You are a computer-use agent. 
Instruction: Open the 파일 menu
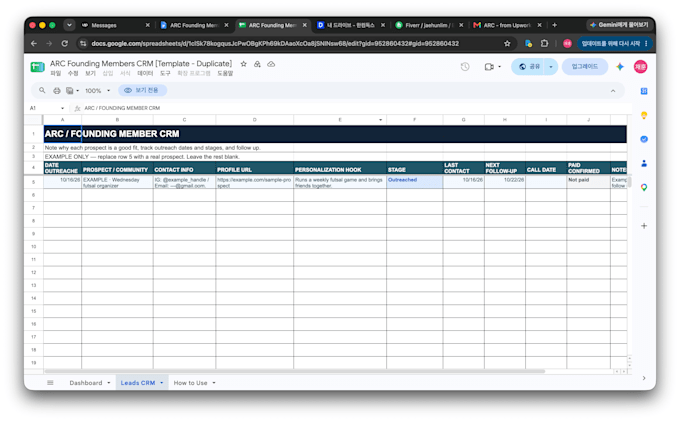56,73
